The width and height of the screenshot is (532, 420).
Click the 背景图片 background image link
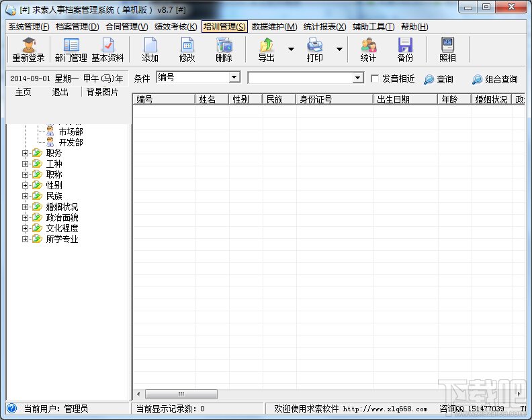click(x=102, y=92)
